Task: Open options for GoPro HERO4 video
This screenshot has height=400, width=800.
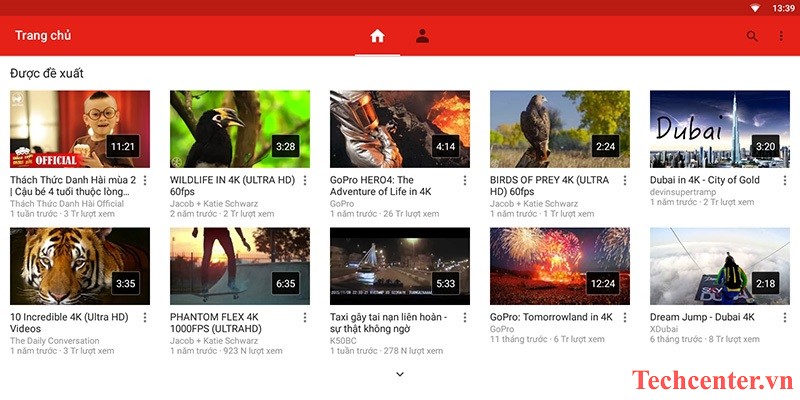Action: pyautogui.click(x=465, y=181)
